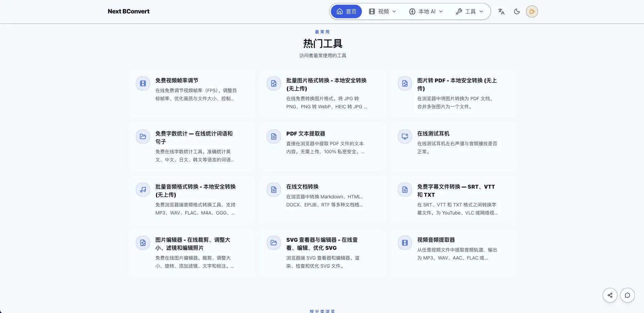Select the 首页 home tab
The height and width of the screenshot is (313, 644).
click(x=346, y=11)
